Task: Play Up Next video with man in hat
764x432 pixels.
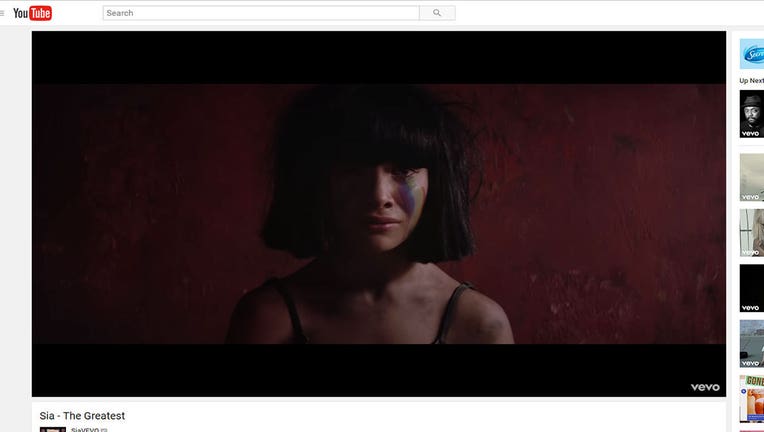Action: (752, 114)
